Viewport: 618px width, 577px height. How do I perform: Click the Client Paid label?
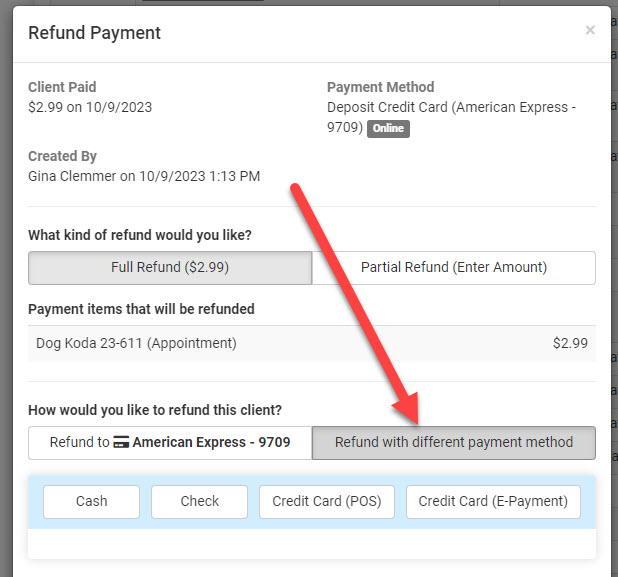point(62,87)
